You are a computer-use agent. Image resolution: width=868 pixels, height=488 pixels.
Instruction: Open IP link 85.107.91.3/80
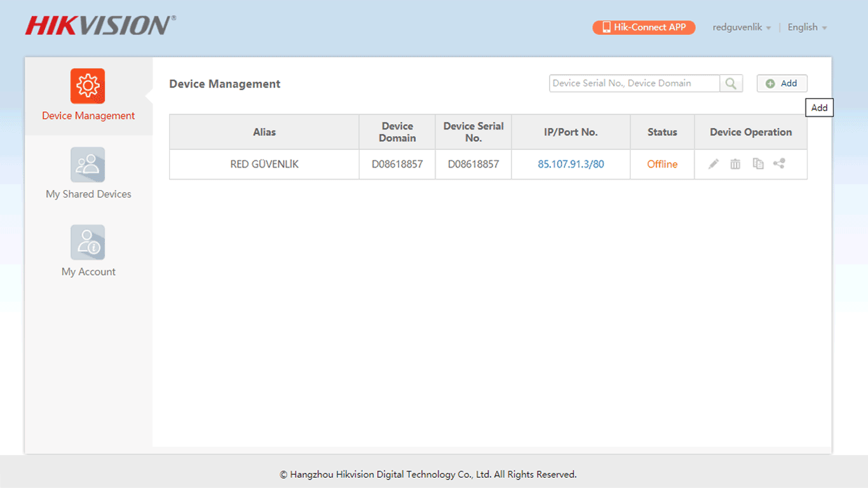(571, 164)
